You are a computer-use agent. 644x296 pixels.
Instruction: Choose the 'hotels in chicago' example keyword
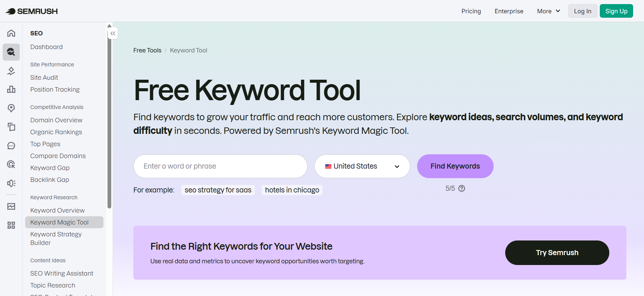click(292, 190)
